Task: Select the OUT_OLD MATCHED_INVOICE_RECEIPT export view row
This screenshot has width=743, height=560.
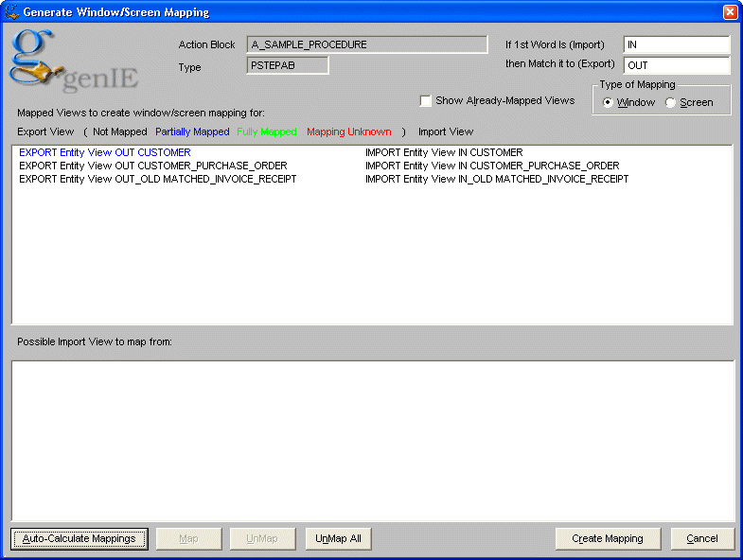Action: 157,179
